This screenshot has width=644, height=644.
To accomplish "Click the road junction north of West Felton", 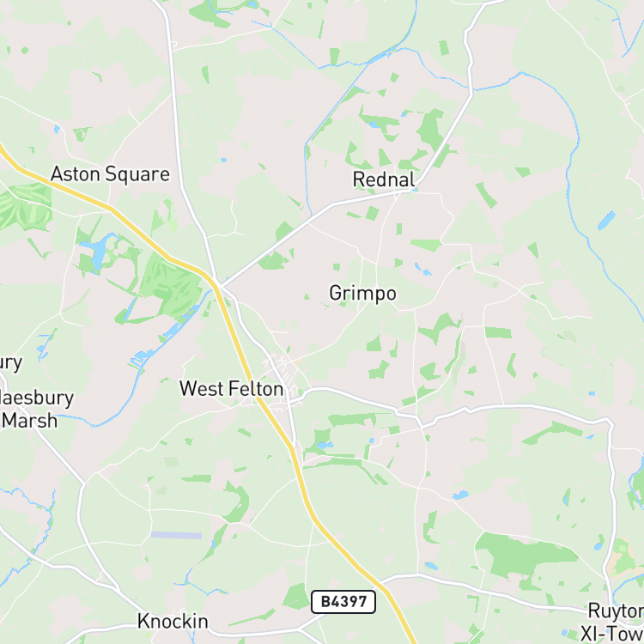I will point(218,285).
